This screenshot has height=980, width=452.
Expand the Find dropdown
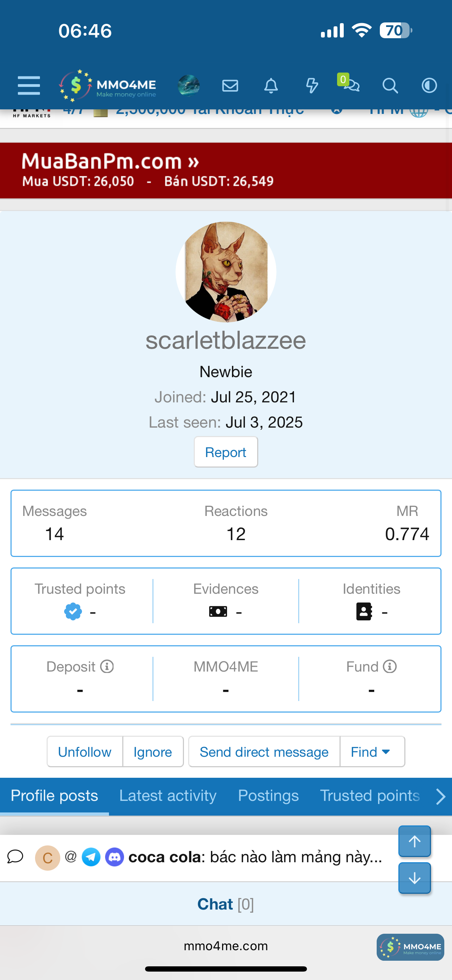coord(372,752)
